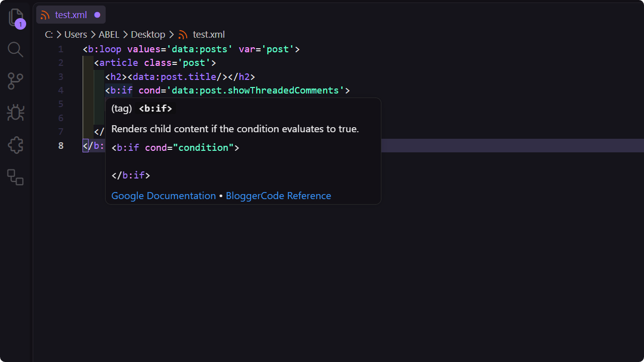Click the <b:if> heading in hover tooltip
Image resolution: width=644 pixels, height=362 pixels.
tap(155, 109)
